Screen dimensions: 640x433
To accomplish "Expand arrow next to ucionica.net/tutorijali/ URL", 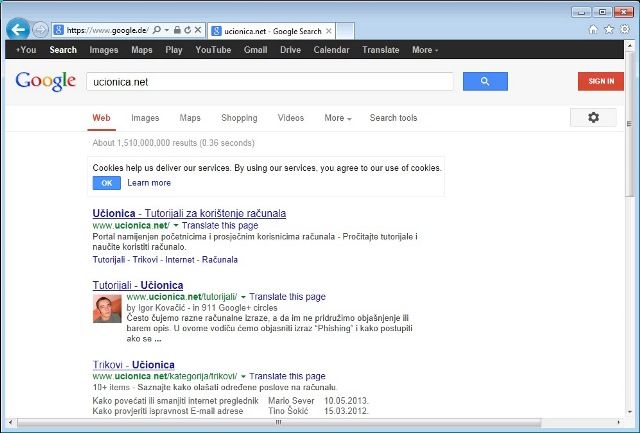I will point(243,297).
